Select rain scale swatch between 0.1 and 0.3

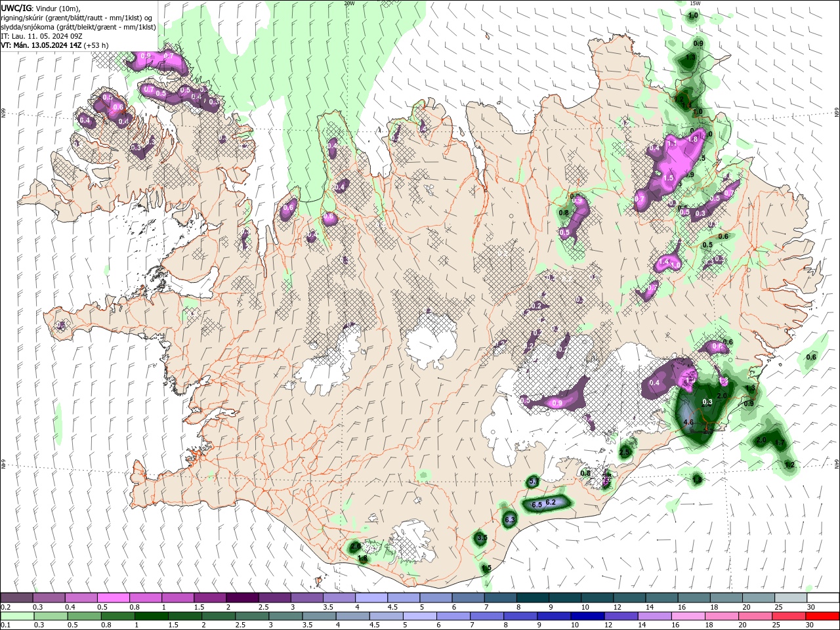click(x=17, y=616)
